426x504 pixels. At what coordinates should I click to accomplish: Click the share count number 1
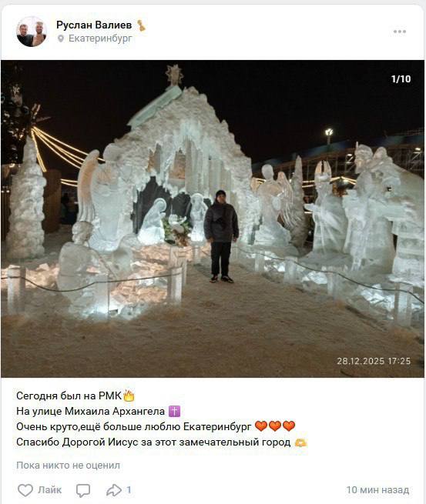pyautogui.click(x=129, y=490)
